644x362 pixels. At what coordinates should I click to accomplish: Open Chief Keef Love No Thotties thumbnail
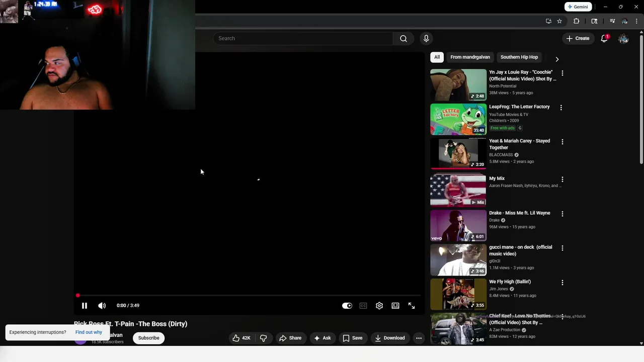pos(458,329)
